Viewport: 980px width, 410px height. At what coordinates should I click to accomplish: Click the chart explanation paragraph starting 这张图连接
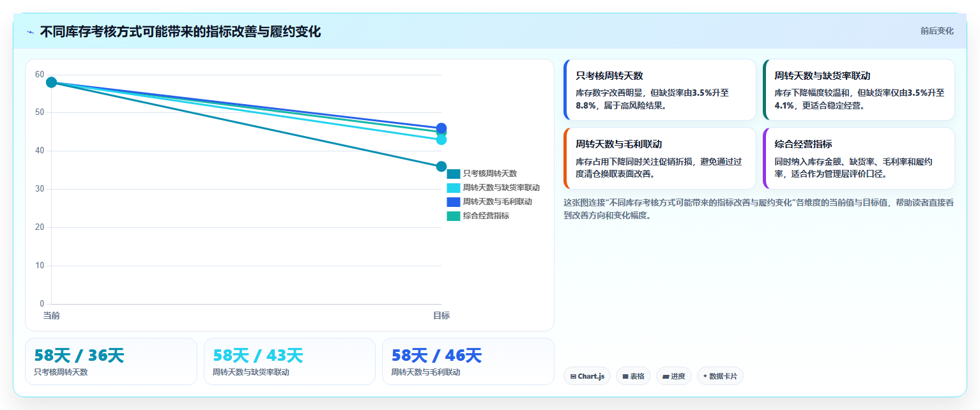(759, 209)
